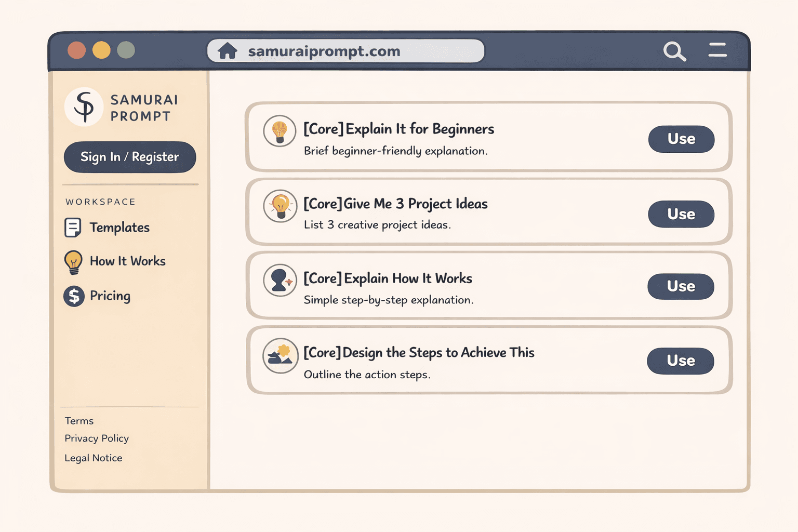This screenshot has height=532, width=798.
Task: Use the Explain How It Works template
Action: click(x=681, y=286)
